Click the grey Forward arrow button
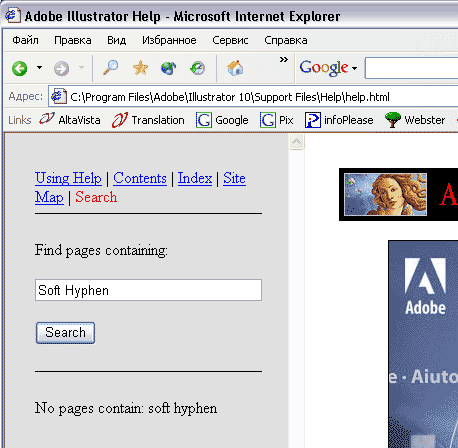This screenshot has width=458, height=448. (62, 69)
